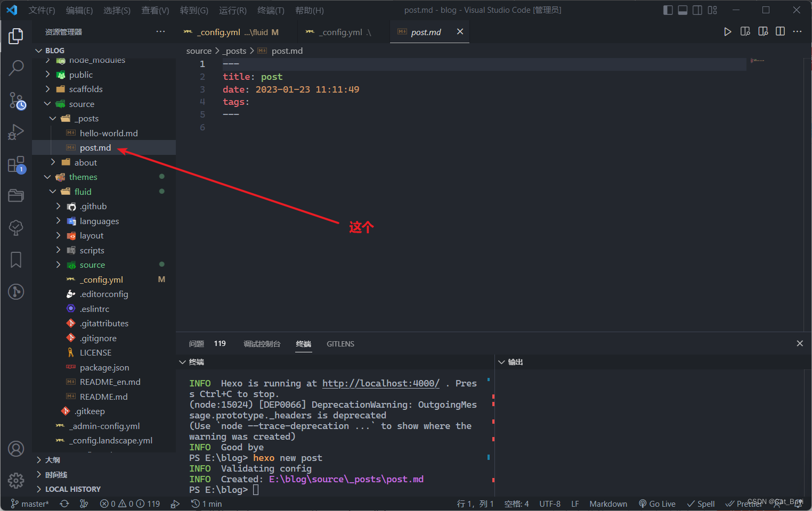Open Explorer views and more actions ellipsis
The height and width of the screenshot is (511, 812).
[160, 32]
